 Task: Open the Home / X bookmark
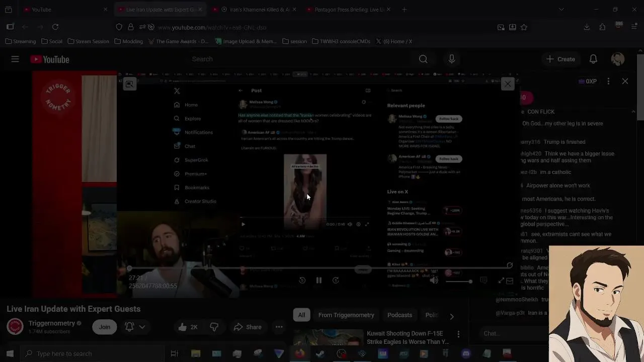(x=394, y=41)
